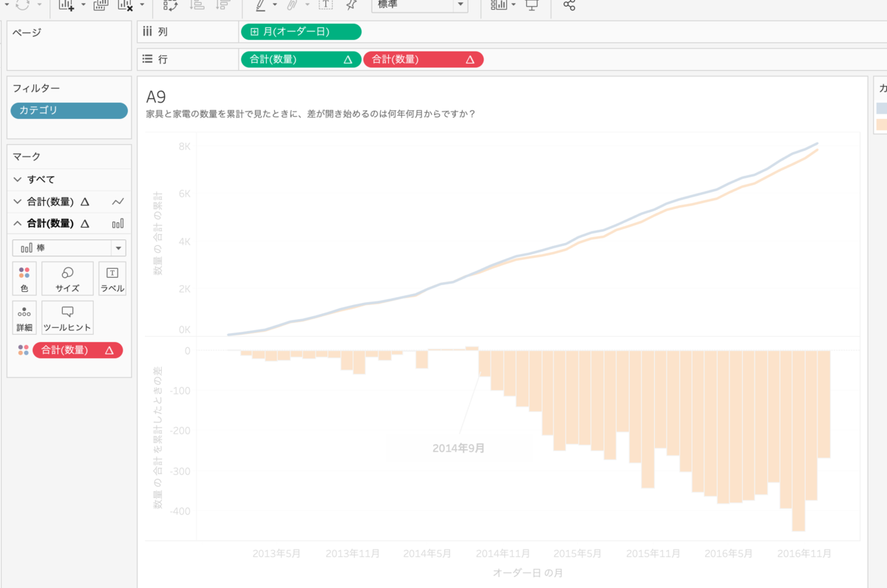Click the オーダー日 の月 axis title
This screenshot has width=887, height=588.
(x=528, y=572)
